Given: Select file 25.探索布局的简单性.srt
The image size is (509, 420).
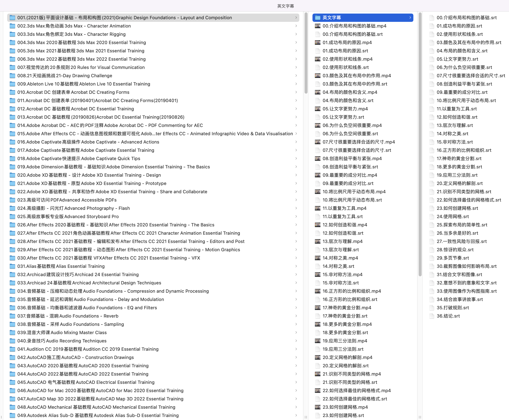Looking at the screenshot, I should point(468,225).
